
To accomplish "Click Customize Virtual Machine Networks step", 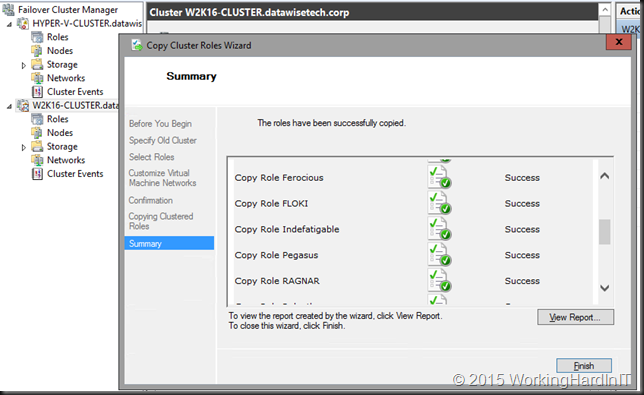I will 163,178.
